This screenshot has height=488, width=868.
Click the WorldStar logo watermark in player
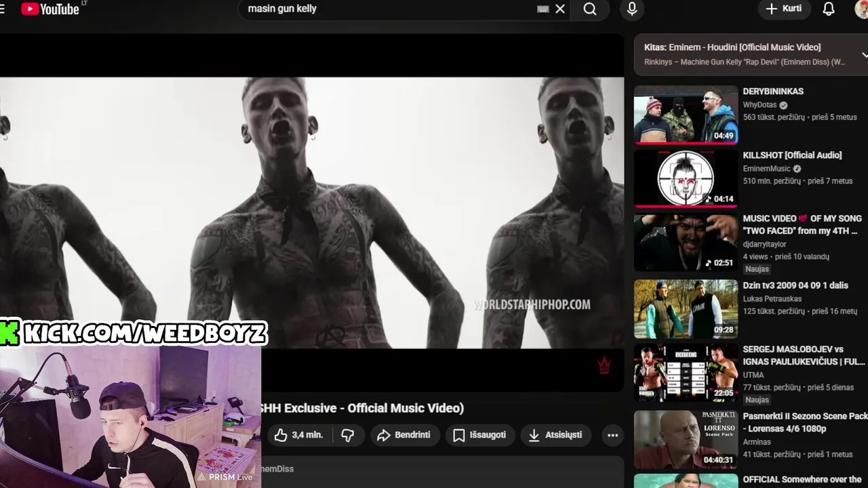(x=604, y=365)
